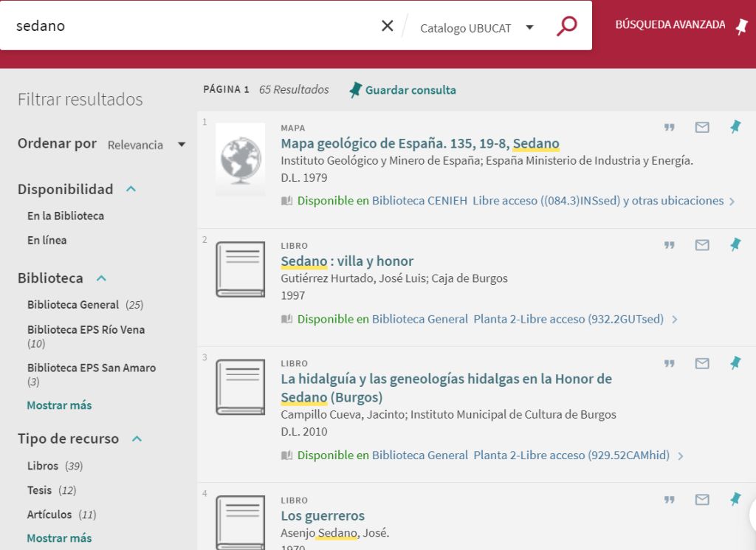
Task: Email the Los guerreros record
Action: [702, 499]
